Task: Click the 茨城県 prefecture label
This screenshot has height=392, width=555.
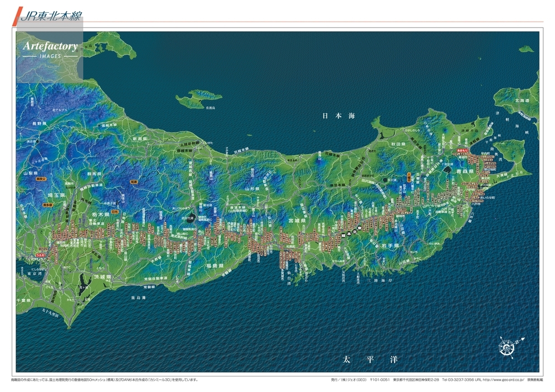Action: click(x=101, y=276)
